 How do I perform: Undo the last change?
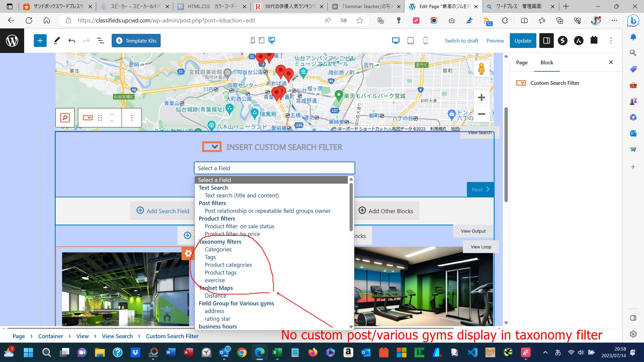click(71, 41)
